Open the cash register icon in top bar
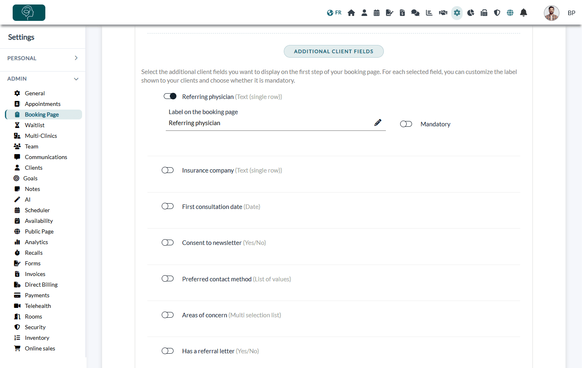 click(484, 13)
